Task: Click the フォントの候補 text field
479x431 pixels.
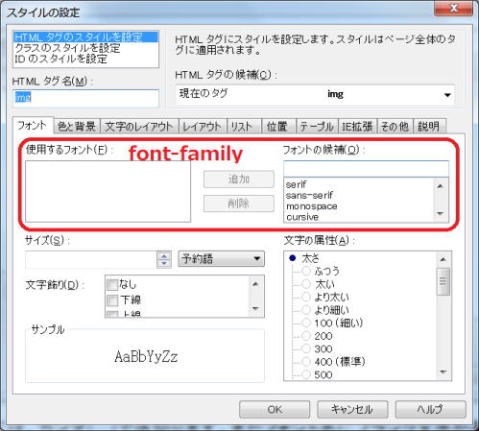Action: [366, 169]
